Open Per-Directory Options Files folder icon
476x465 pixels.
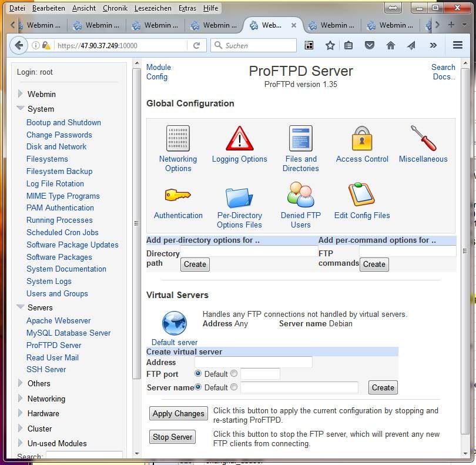tap(239, 198)
